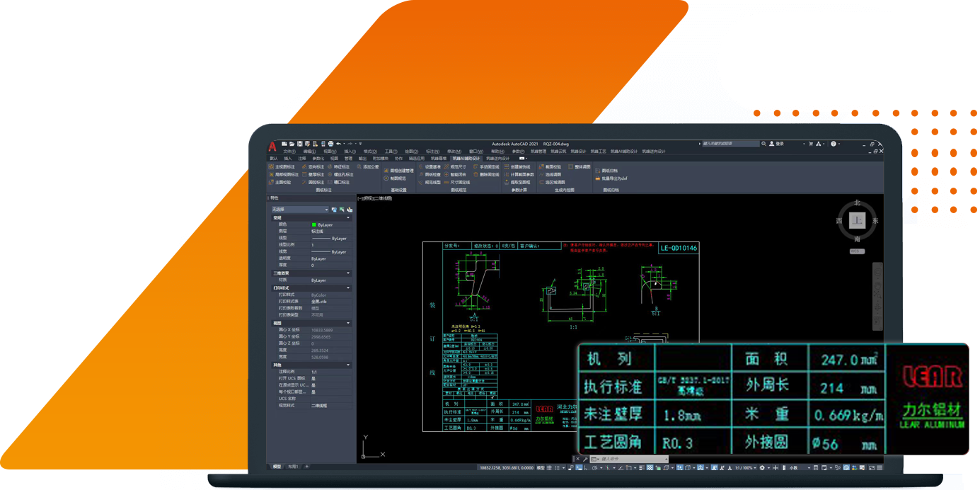
Task: Toggle the grid display icon in status bar
Action: [550, 468]
